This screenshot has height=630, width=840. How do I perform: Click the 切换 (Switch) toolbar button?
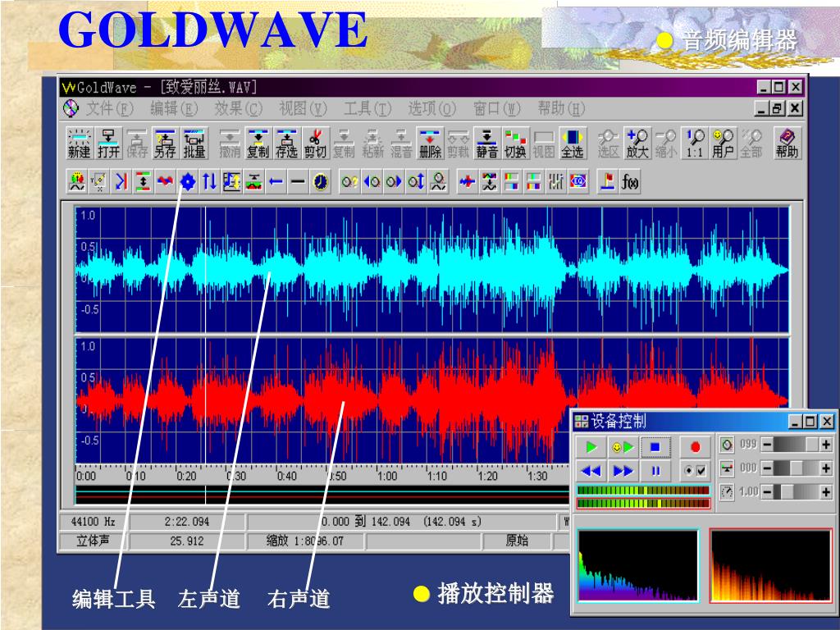coord(515,143)
